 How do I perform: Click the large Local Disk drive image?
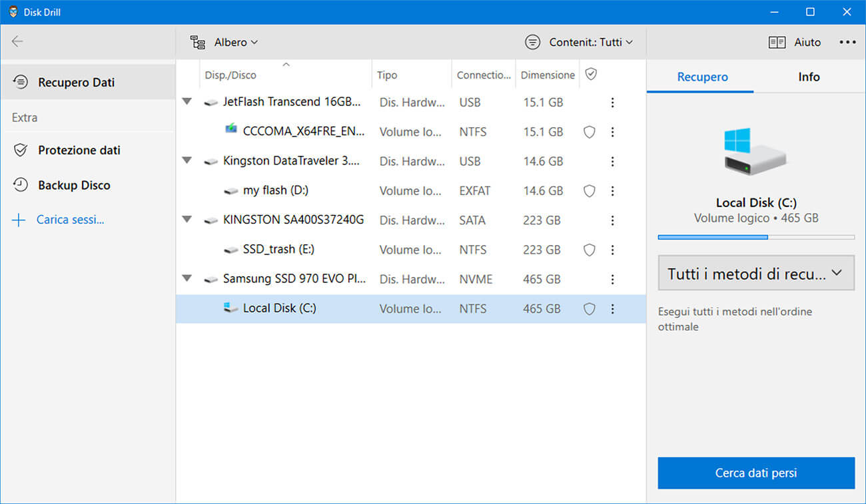755,151
